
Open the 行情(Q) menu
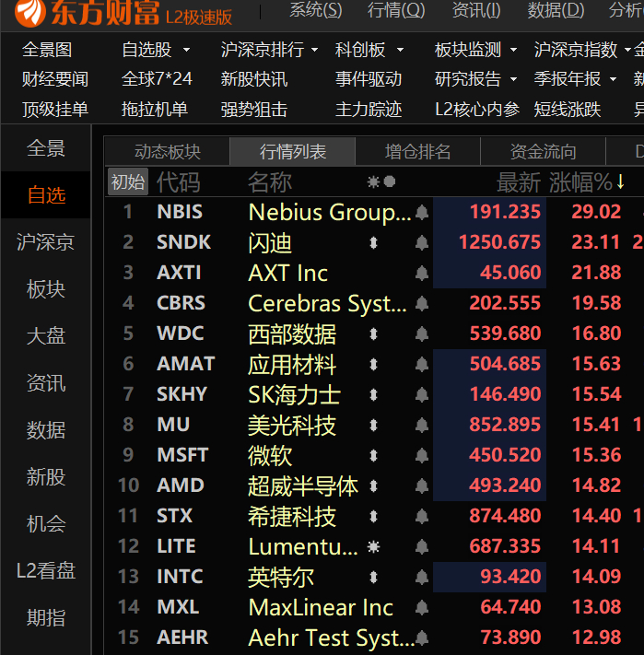click(396, 10)
